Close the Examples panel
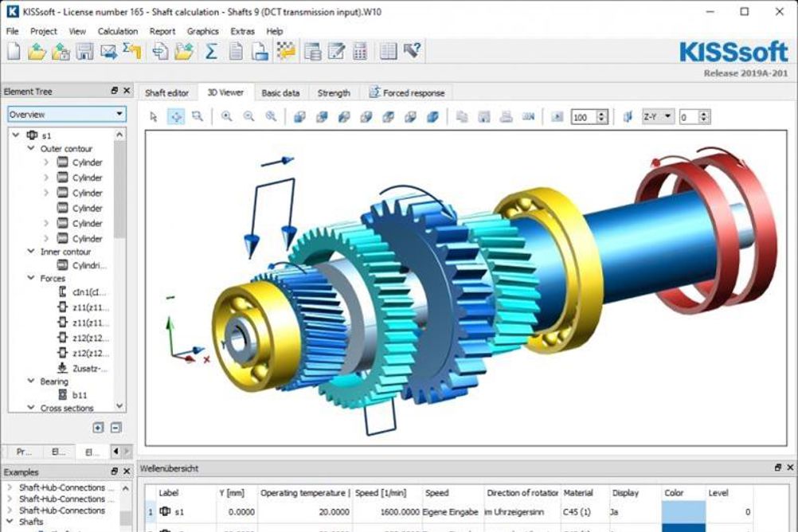This screenshot has width=798, height=532. 127,471
